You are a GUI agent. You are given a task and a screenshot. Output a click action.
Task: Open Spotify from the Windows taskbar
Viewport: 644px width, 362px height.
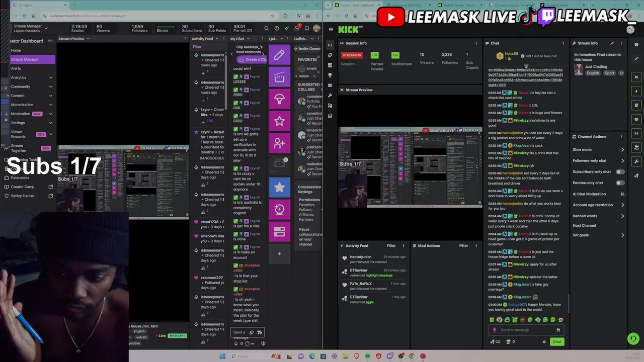pos(368,356)
